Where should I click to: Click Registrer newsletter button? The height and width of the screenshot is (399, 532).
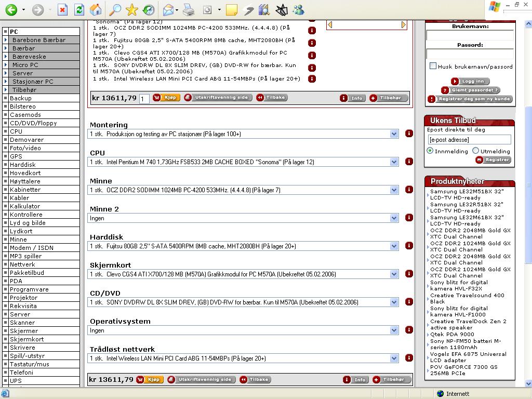(x=494, y=159)
